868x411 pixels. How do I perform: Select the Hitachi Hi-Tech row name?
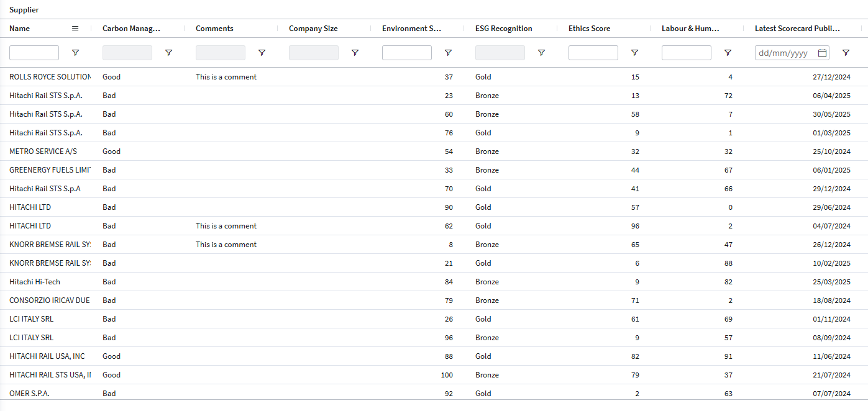point(35,282)
